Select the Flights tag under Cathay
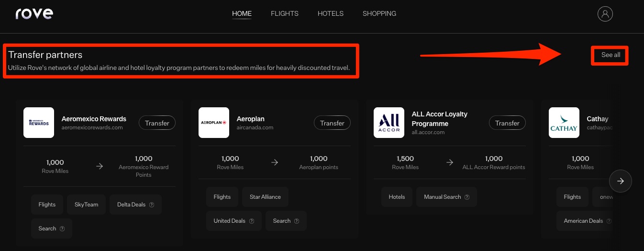This screenshot has height=251, width=644. coord(572,197)
